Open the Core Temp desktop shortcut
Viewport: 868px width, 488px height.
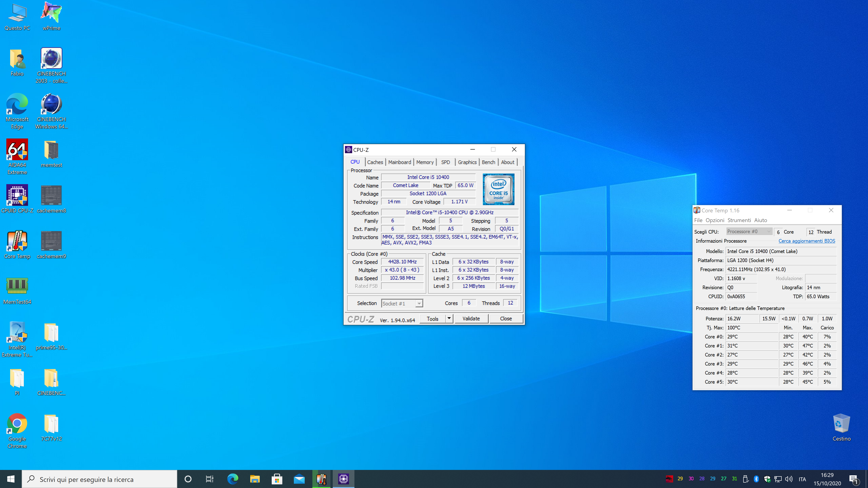pos(17,244)
